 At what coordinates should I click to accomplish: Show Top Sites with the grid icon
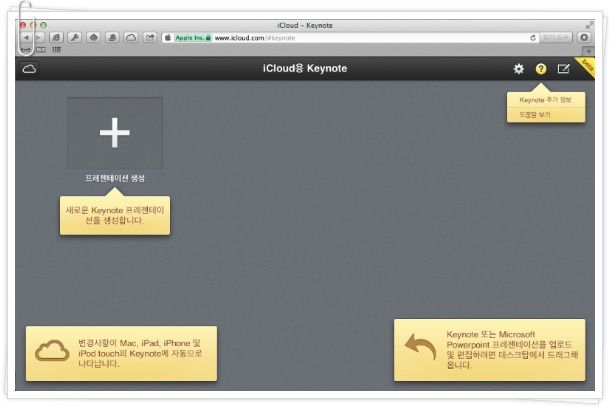tap(57, 49)
